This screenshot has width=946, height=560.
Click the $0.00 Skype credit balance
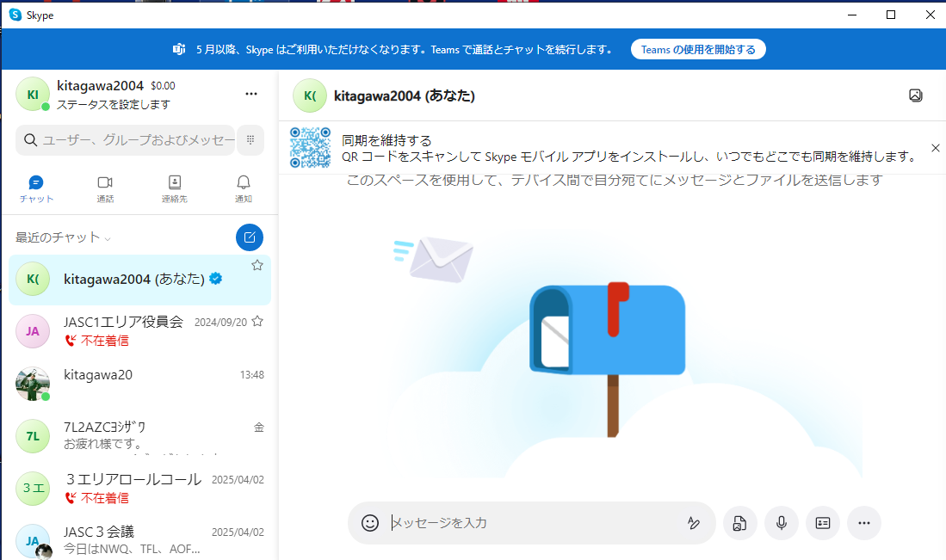pos(163,86)
